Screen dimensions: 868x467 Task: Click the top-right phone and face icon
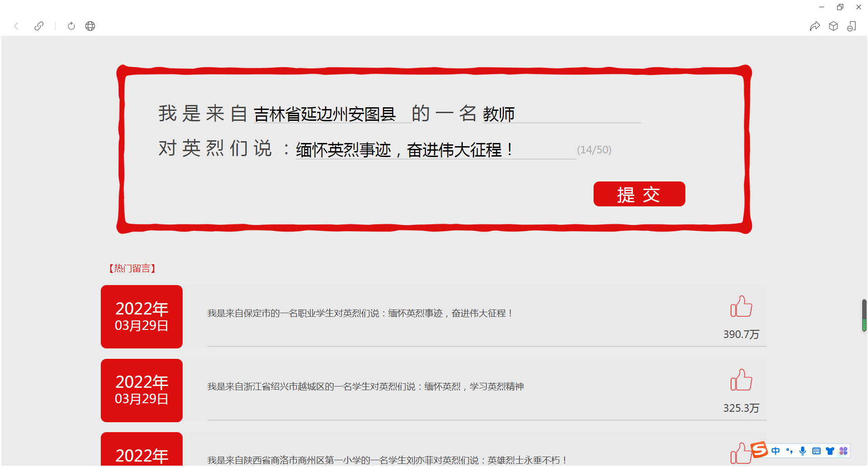click(852, 26)
